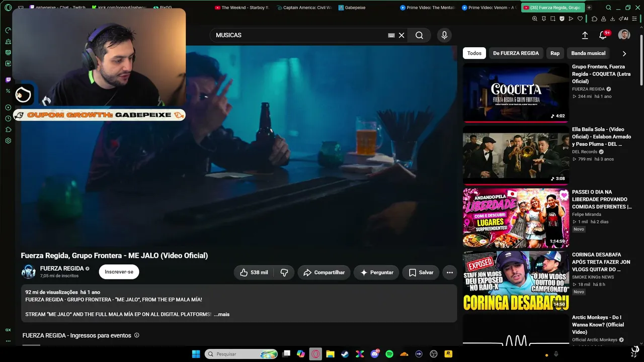This screenshot has height=362, width=644.
Task: Click the info icon beside Ingressos para eventos
Action: (x=137, y=335)
